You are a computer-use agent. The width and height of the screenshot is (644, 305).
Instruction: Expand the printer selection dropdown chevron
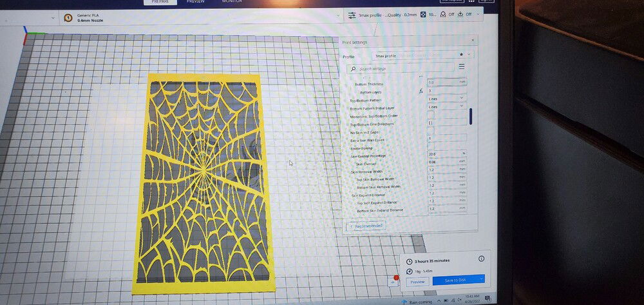click(53, 17)
